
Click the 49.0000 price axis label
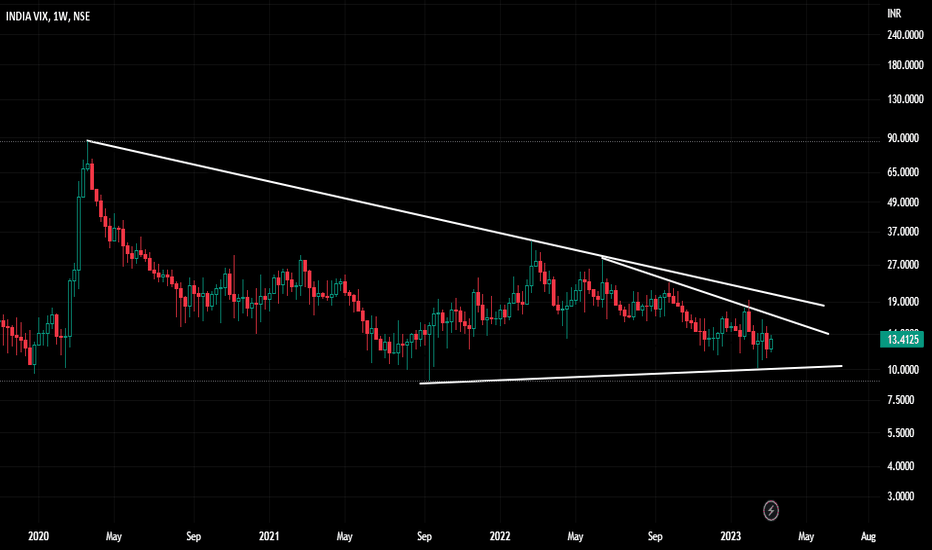903,202
